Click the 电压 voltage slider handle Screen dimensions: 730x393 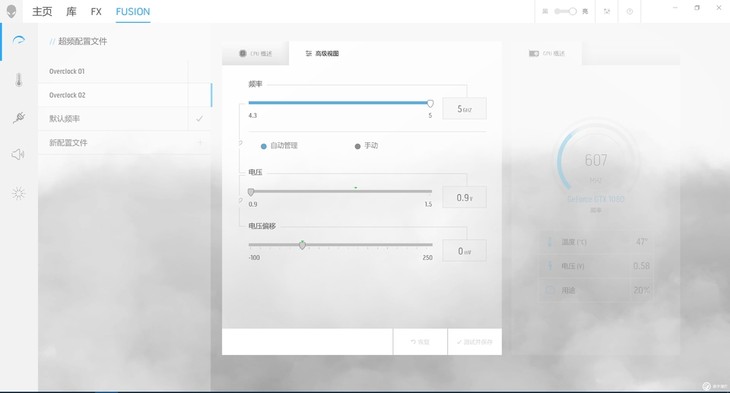coord(251,192)
